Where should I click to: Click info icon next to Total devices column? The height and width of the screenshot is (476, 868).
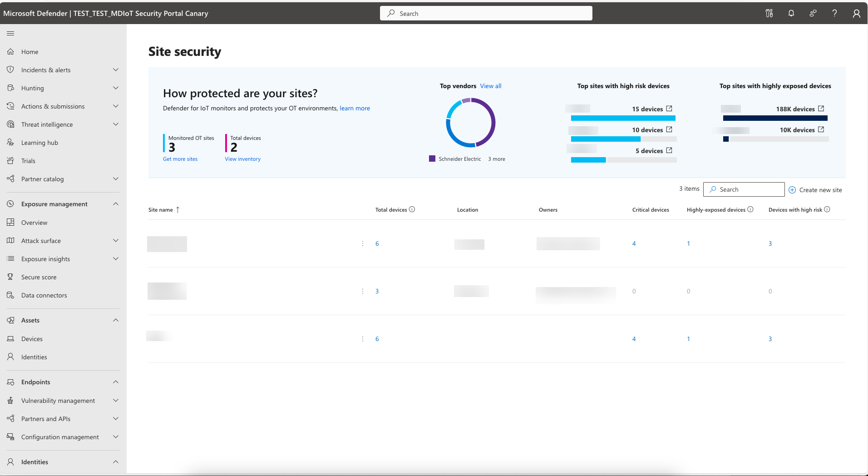point(412,209)
